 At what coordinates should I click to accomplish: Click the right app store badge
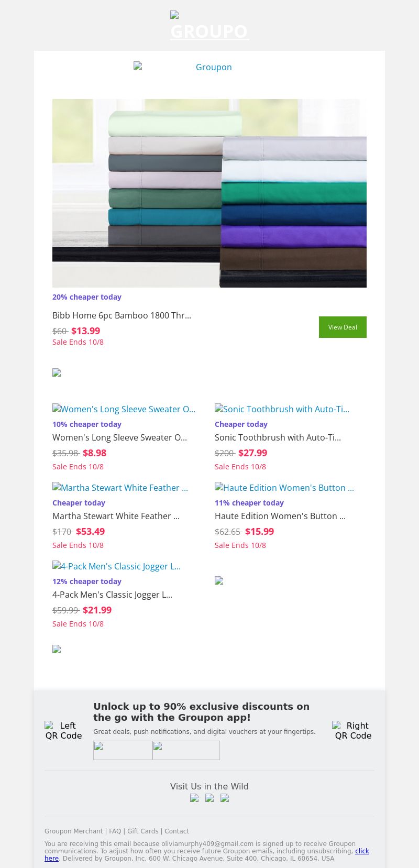pos(186,750)
